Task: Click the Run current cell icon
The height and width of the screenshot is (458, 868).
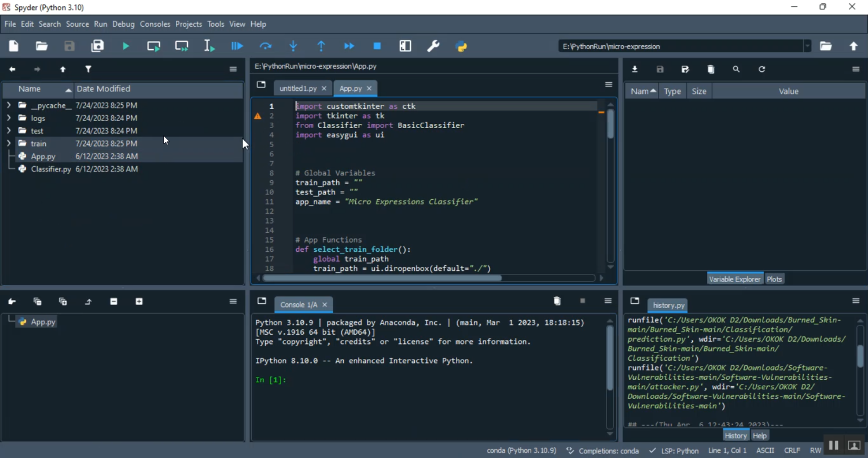Action: coord(154,46)
